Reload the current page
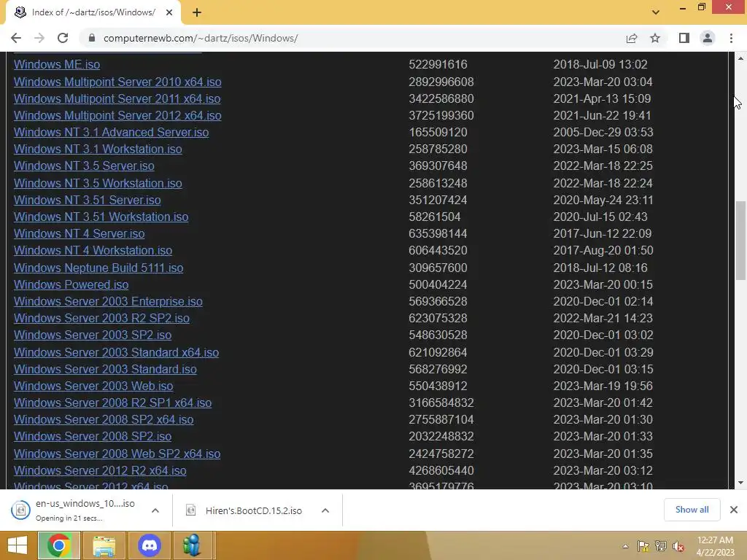 pyautogui.click(x=63, y=38)
